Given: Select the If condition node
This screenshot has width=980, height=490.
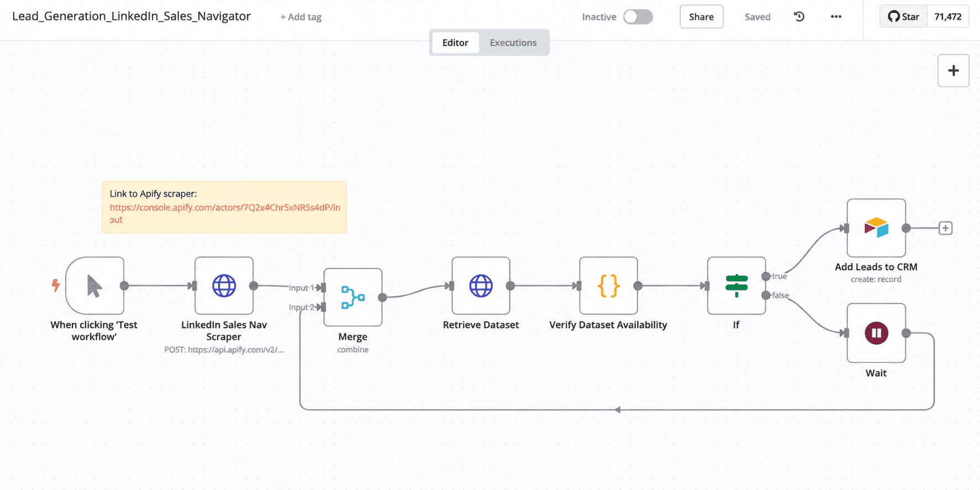Looking at the screenshot, I should 736,286.
